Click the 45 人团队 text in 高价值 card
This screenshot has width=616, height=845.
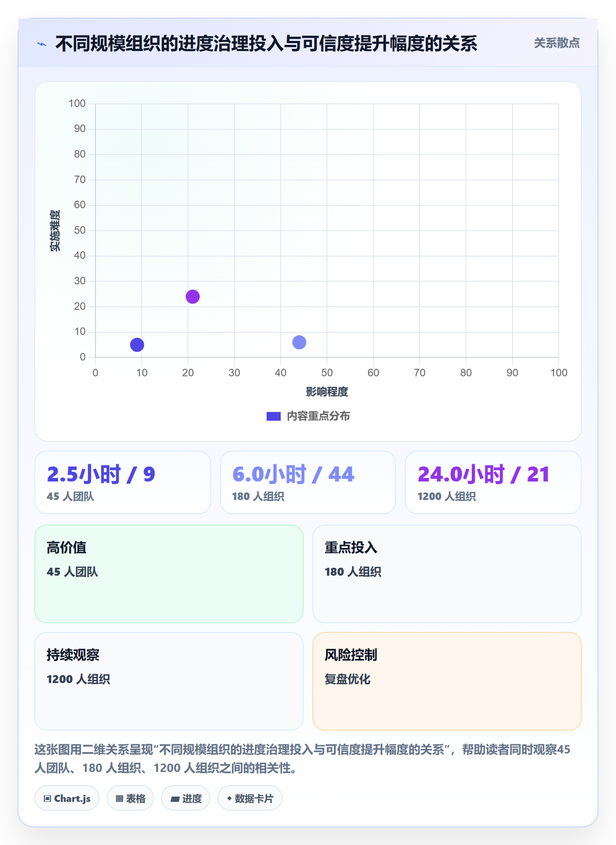pos(73,572)
